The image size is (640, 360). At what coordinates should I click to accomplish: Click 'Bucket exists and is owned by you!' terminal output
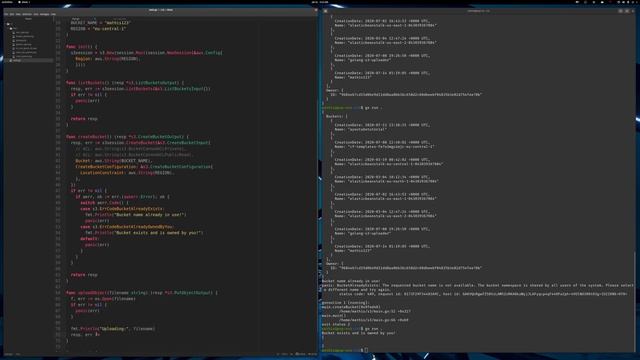(x=358, y=333)
